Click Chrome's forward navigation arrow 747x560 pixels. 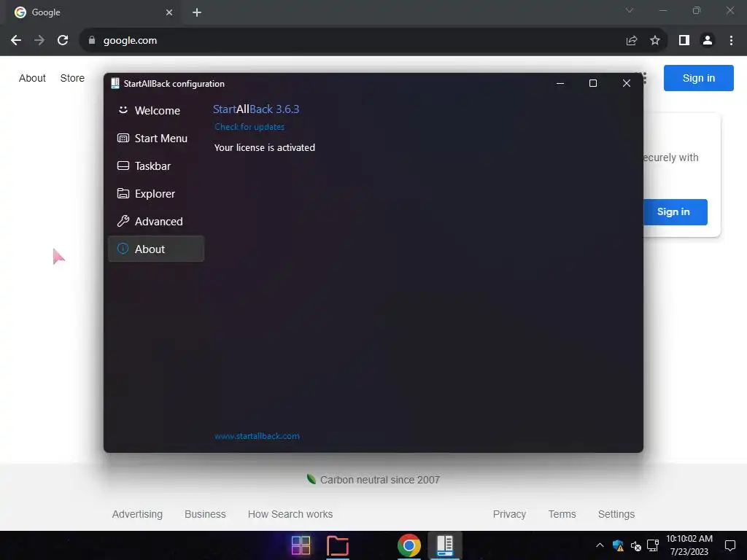[39, 41]
